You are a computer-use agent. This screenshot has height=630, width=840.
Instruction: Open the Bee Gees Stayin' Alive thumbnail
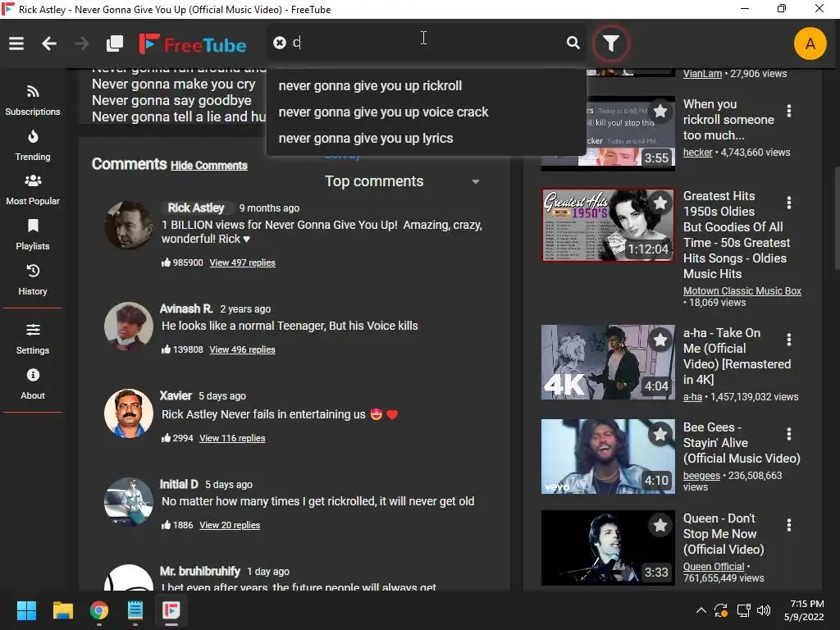coord(608,456)
